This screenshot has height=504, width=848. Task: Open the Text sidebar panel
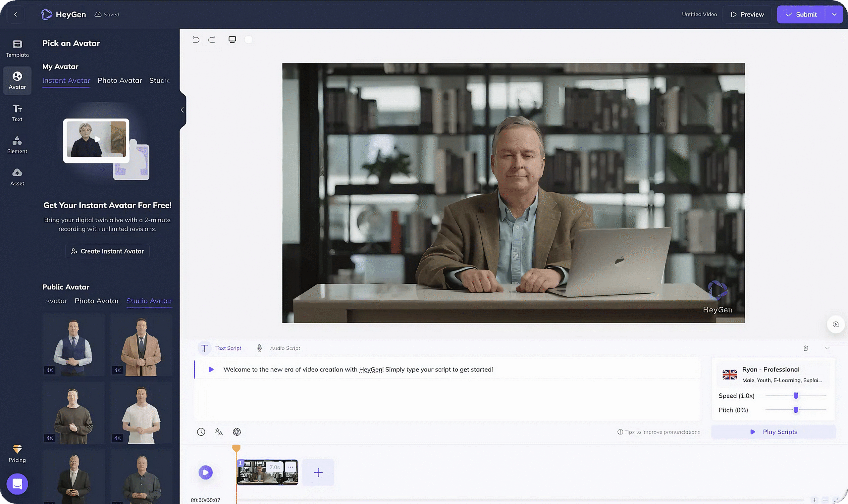17,113
